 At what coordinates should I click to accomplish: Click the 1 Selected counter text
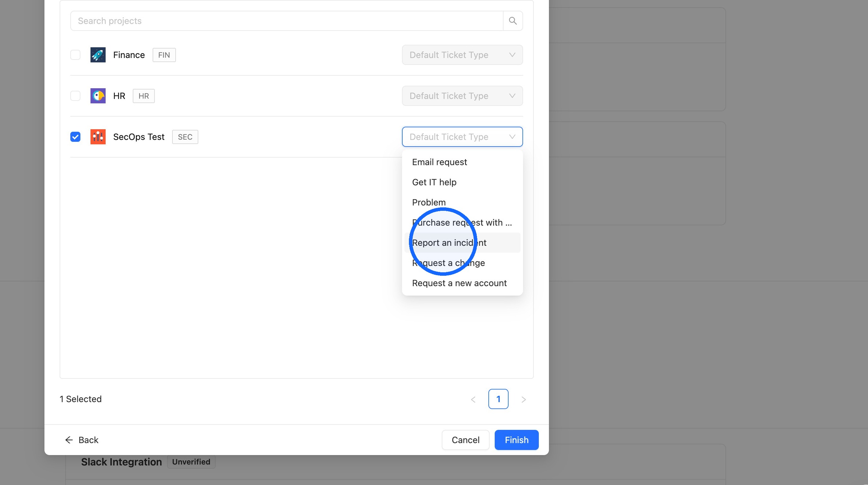[80, 399]
